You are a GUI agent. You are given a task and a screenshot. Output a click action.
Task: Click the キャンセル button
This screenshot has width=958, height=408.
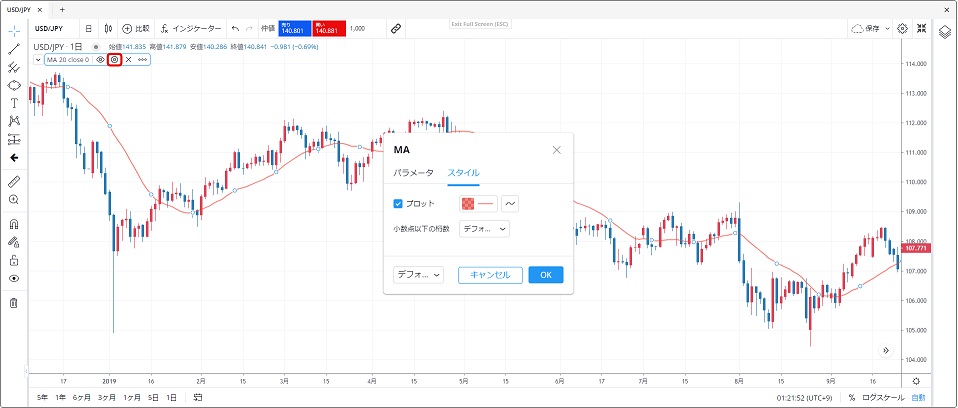point(490,275)
